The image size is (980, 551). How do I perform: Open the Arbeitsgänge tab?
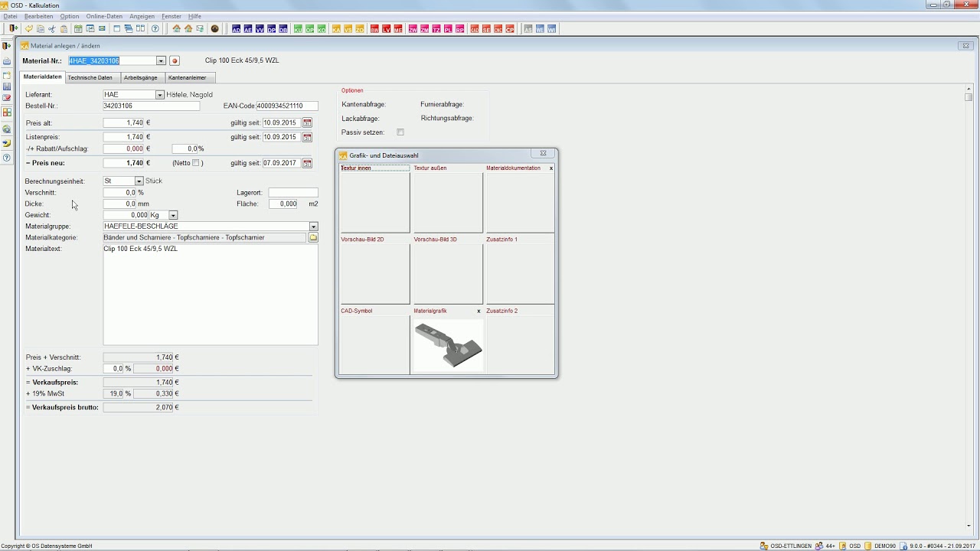coord(141,77)
